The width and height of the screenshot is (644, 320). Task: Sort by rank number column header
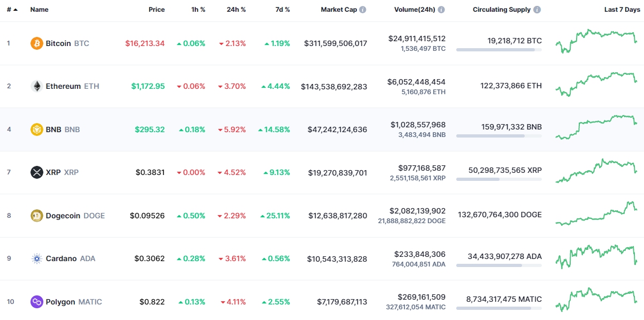click(12, 10)
